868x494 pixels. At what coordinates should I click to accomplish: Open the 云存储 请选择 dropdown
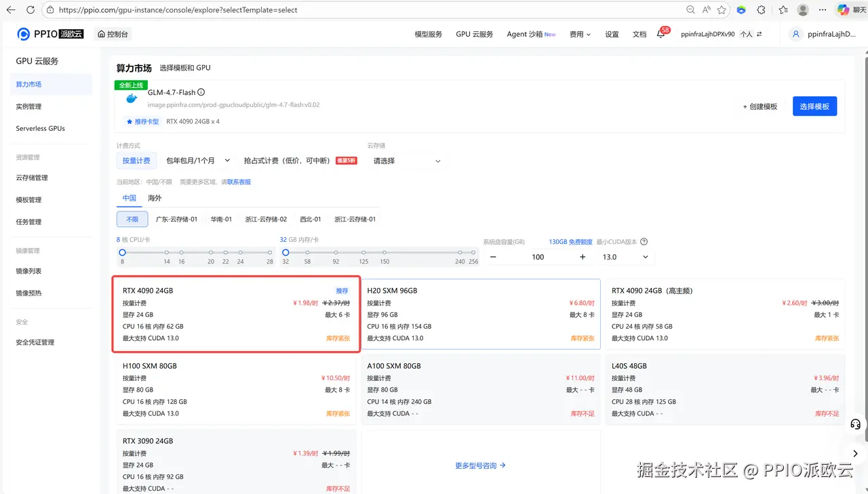pos(407,161)
